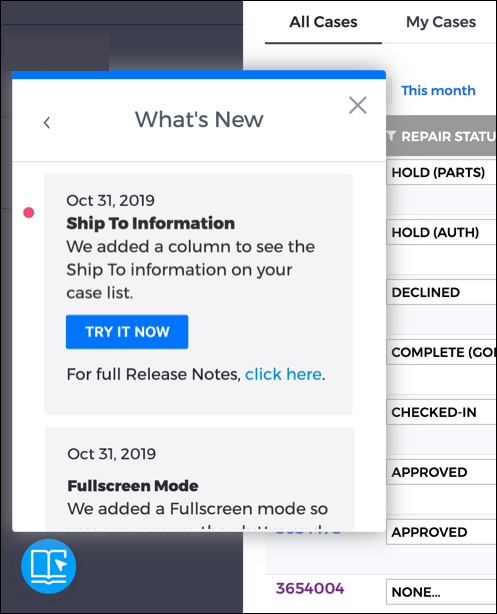Click the TRY IT NOW button
The height and width of the screenshot is (614, 497).
127,332
